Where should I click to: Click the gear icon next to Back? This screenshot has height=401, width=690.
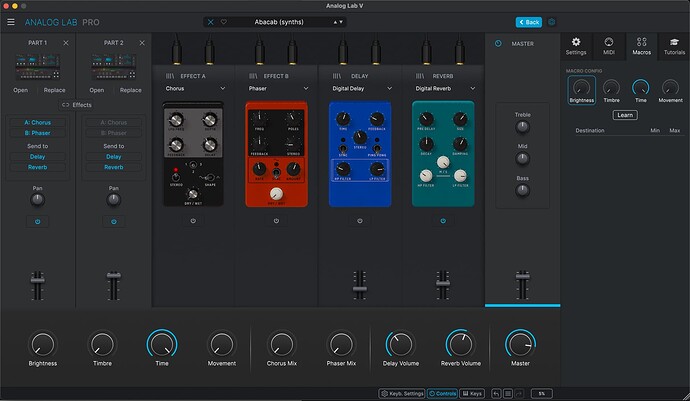[x=551, y=22]
